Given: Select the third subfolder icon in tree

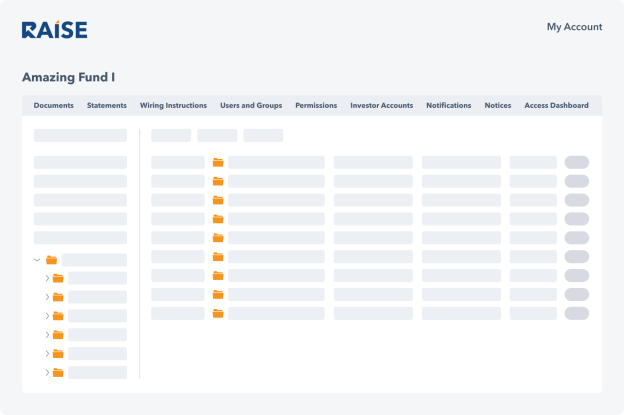Looking at the screenshot, I should tap(58, 316).
